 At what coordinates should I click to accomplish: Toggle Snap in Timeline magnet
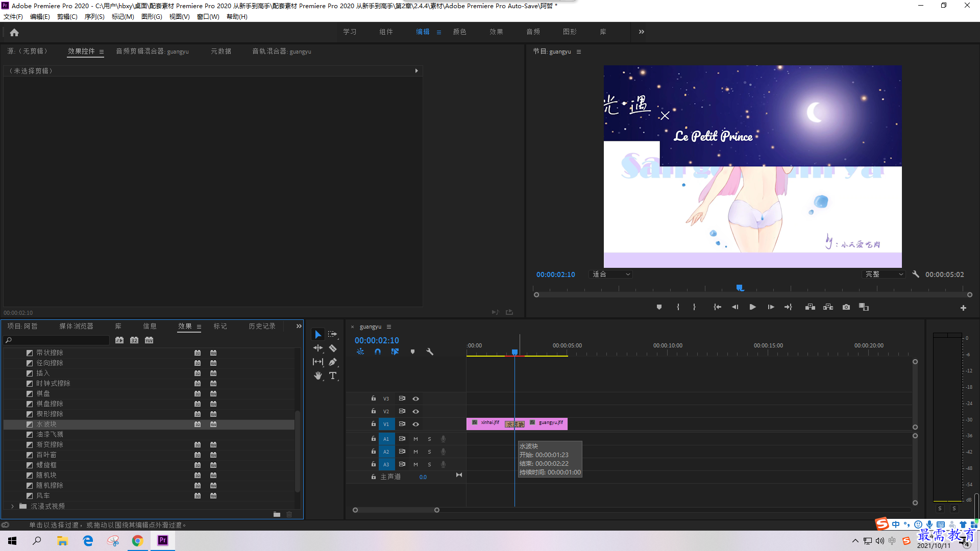coord(378,352)
